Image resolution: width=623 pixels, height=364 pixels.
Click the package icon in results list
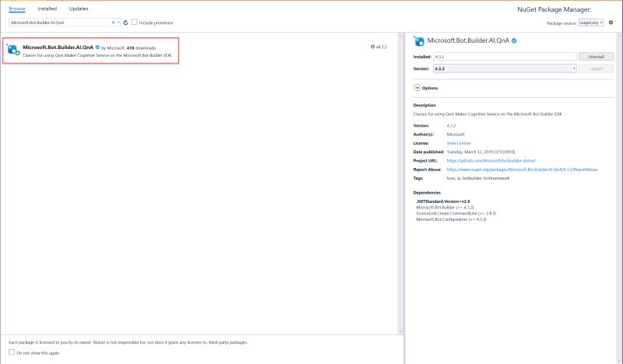click(x=12, y=50)
